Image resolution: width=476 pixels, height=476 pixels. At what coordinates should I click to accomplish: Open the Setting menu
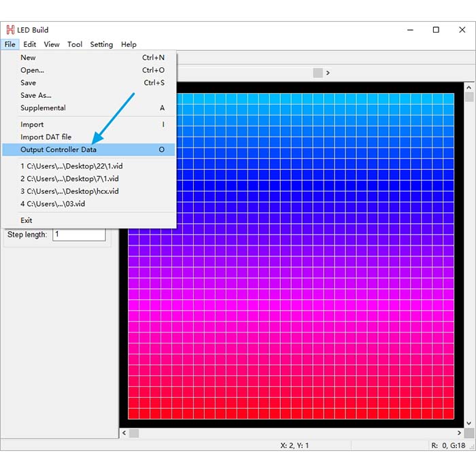101,44
